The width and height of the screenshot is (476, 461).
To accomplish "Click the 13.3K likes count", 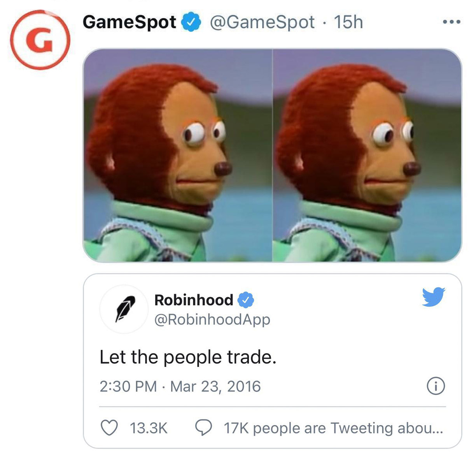I will click(149, 428).
